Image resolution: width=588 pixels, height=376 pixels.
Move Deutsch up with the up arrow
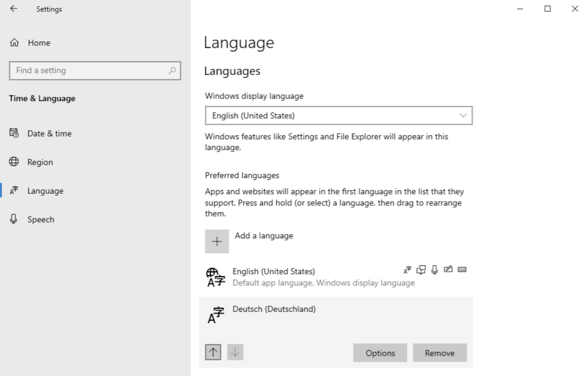213,352
